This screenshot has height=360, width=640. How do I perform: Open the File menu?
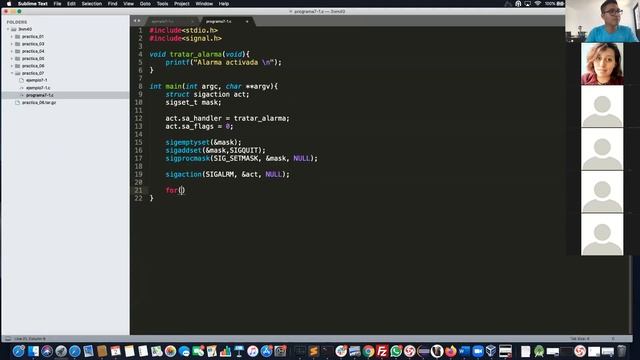(x=57, y=4)
